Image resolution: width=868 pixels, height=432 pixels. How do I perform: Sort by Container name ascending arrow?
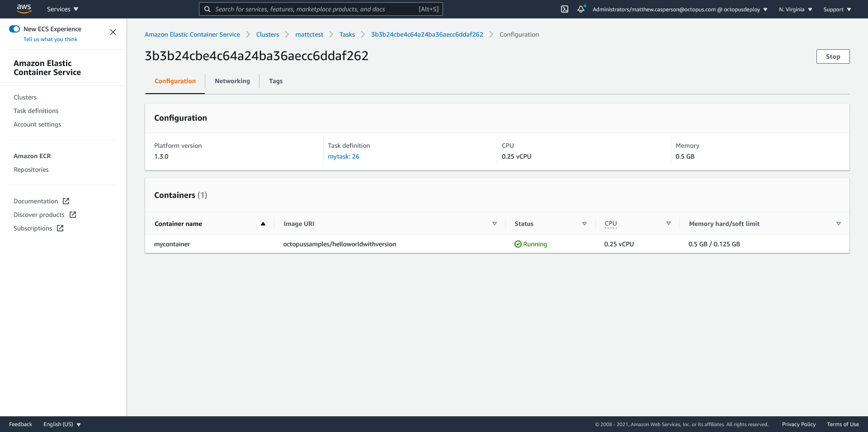(x=263, y=224)
